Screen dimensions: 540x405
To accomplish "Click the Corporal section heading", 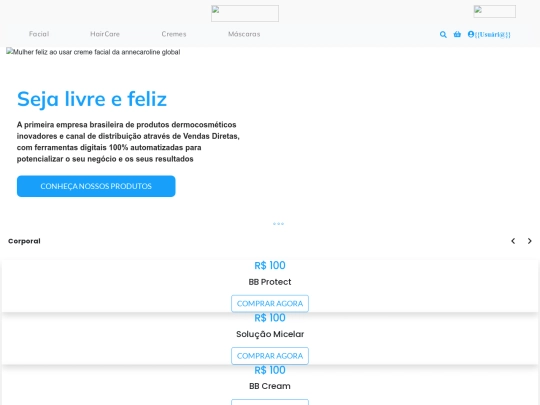I will pyautogui.click(x=24, y=241).
